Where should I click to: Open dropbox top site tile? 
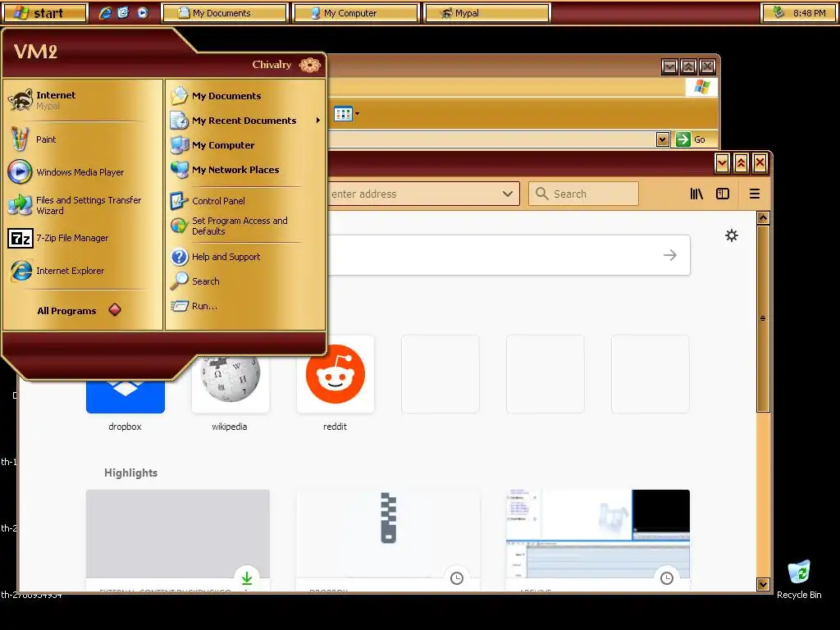tap(125, 396)
